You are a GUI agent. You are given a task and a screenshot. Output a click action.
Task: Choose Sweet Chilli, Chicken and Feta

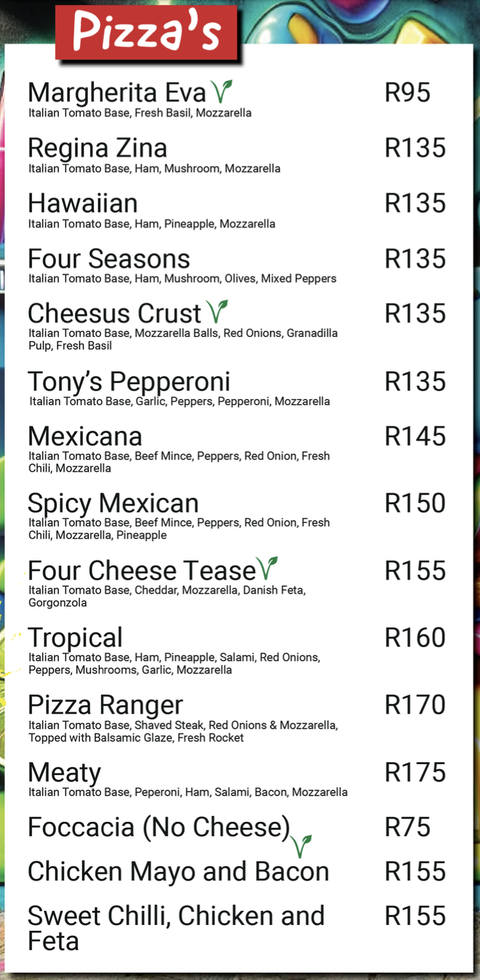tap(176, 927)
